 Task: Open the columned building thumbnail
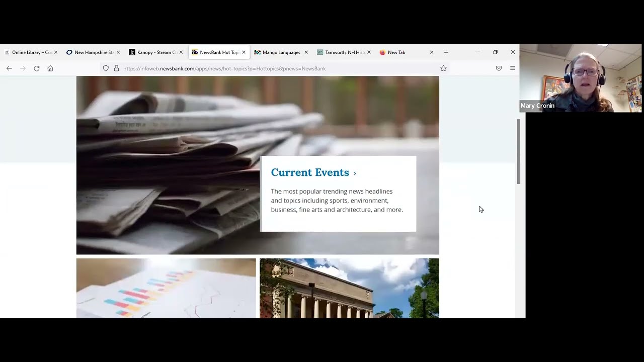point(349,288)
